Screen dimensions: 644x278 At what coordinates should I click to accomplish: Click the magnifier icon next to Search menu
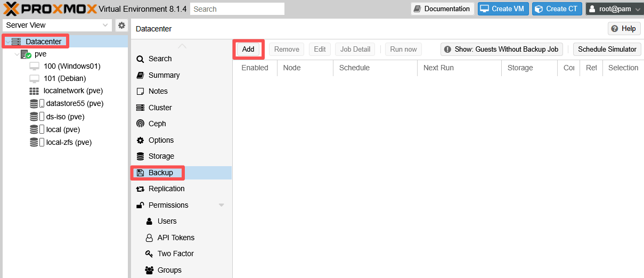[x=141, y=59]
